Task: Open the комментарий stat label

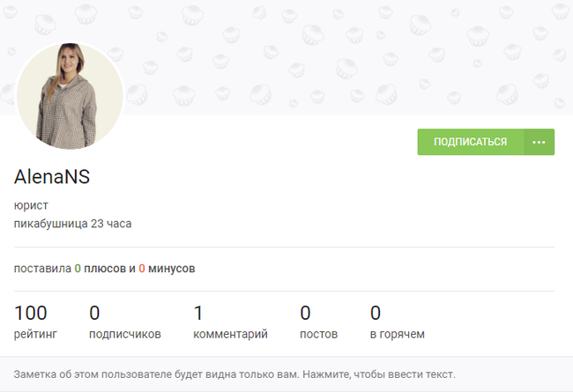Action: point(230,334)
